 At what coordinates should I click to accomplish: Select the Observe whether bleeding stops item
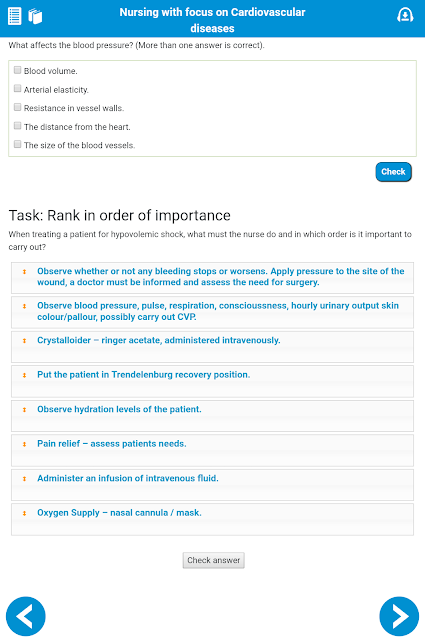pos(212,278)
